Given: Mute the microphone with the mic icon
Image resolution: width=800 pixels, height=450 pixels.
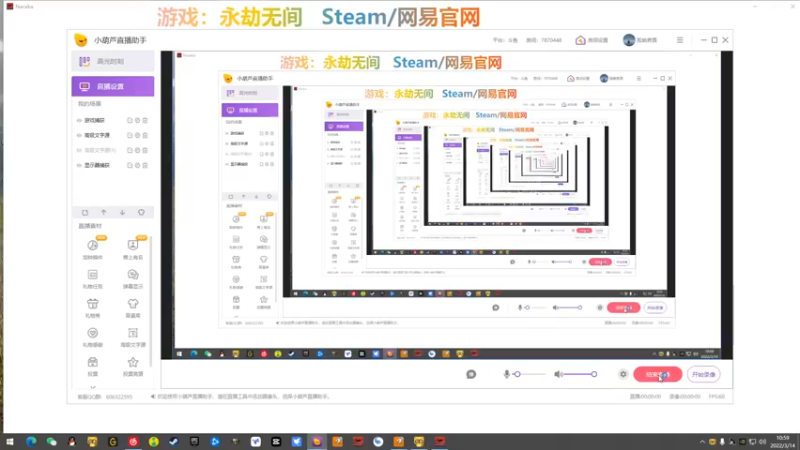Looking at the screenshot, I should coord(507,374).
